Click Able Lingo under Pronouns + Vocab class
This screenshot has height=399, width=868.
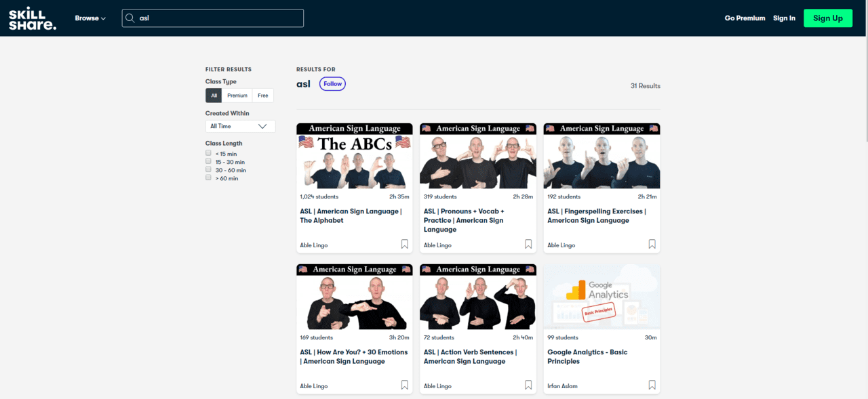437,245
